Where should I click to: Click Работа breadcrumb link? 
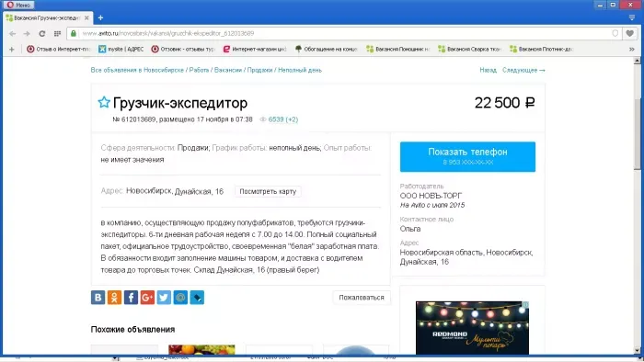[200, 70]
